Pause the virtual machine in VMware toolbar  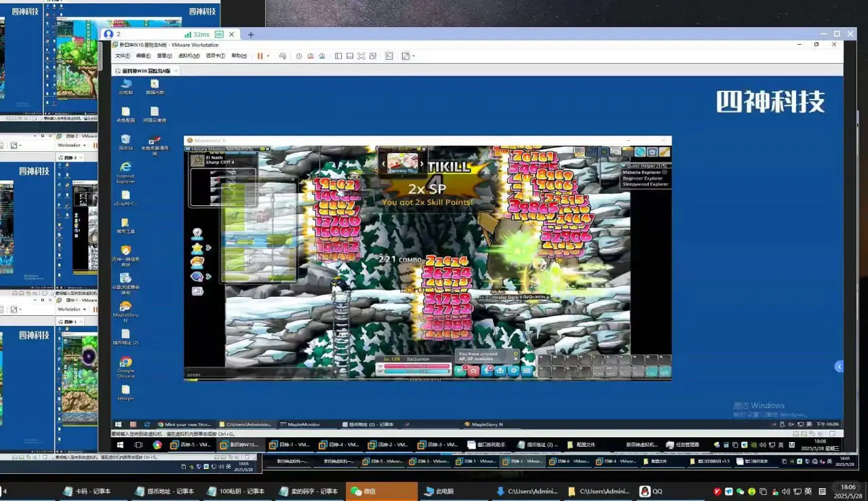[260, 56]
